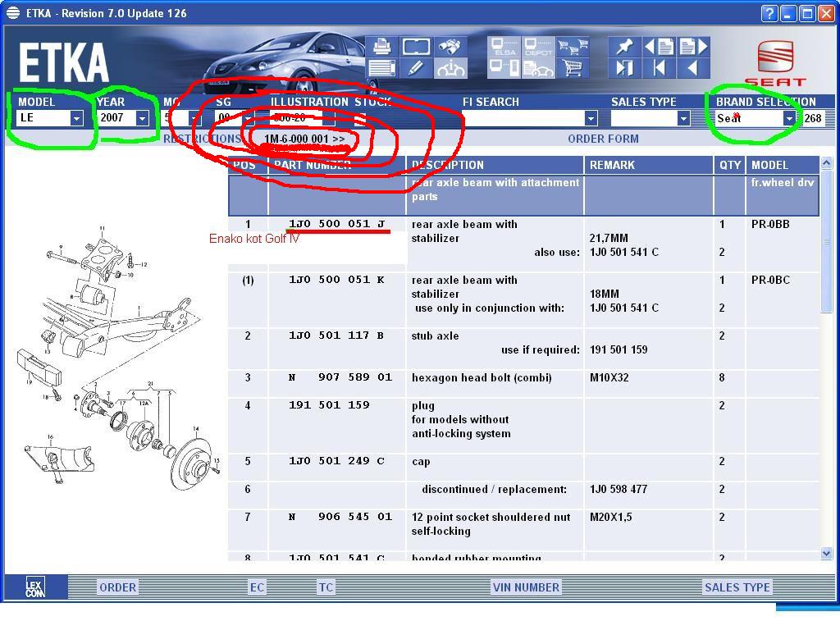Select the pencil edit icon
This screenshot has width=840, height=630.
(x=416, y=69)
